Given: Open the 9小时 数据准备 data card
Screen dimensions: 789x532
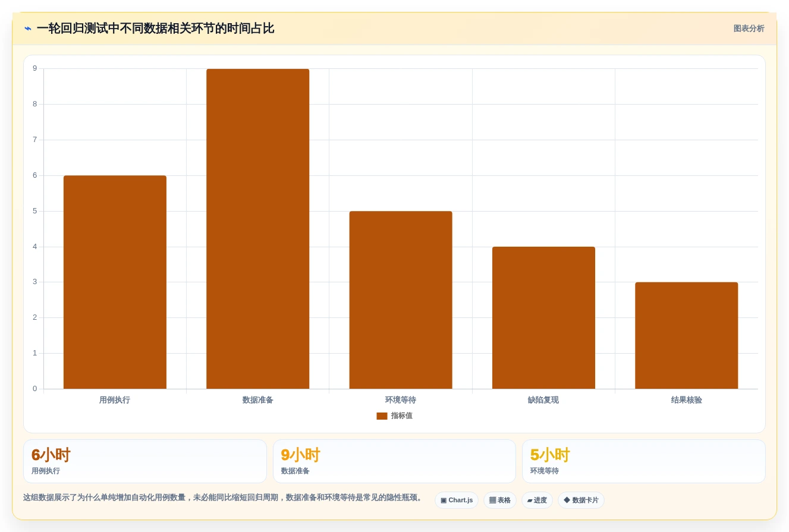Looking at the screenshot, I should [394, 461].
